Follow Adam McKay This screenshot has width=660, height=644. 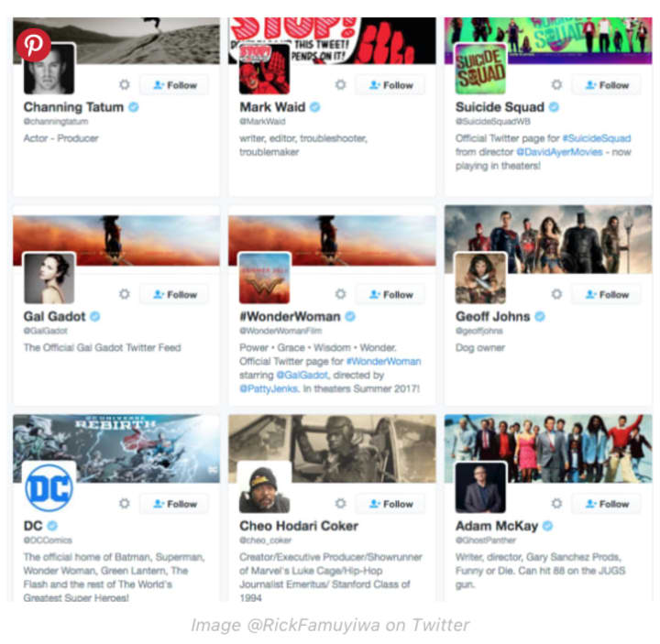(607, 504)
